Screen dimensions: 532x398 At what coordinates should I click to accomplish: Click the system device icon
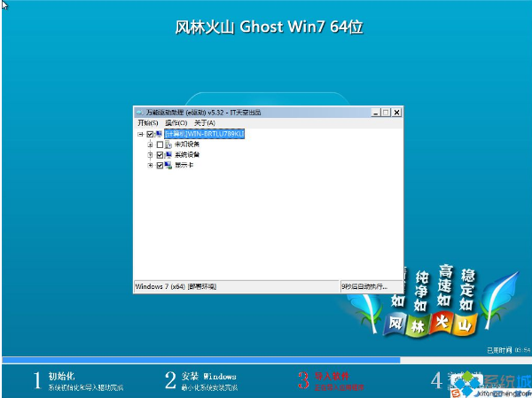[168, 155]
